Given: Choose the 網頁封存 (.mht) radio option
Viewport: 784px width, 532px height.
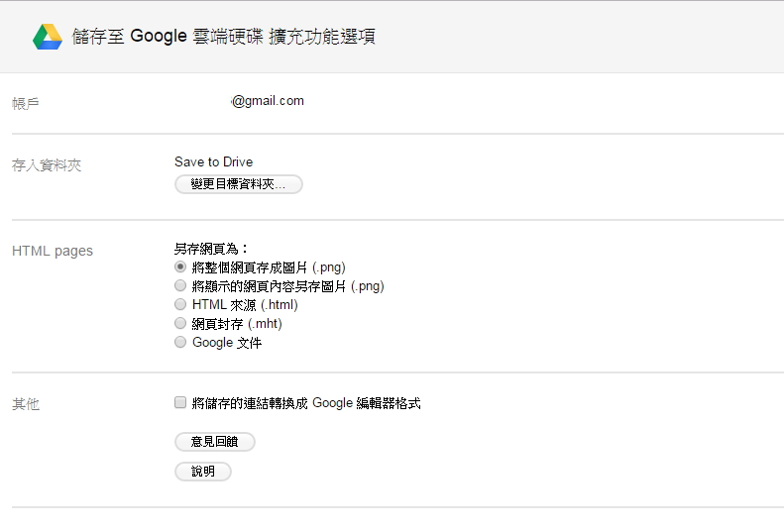Looking at the screenshot, I should (180, 324).
